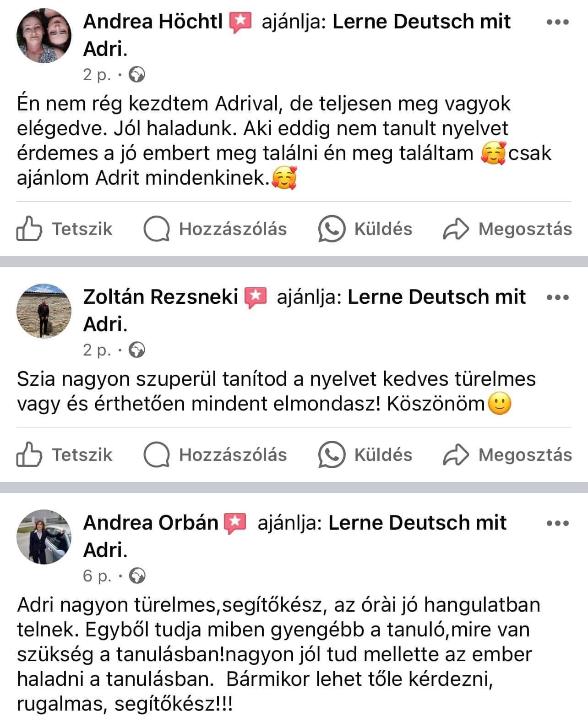
Task: Open the three-dot menu on Andrea Orbán's post
Action: 558,523
